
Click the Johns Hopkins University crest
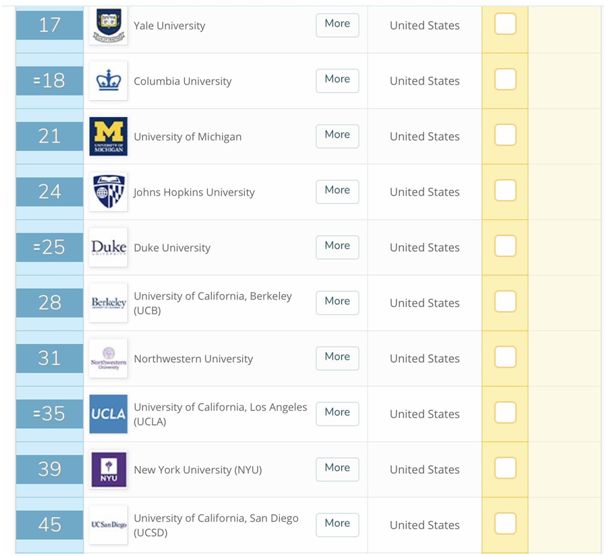click(x=109, y=192)
